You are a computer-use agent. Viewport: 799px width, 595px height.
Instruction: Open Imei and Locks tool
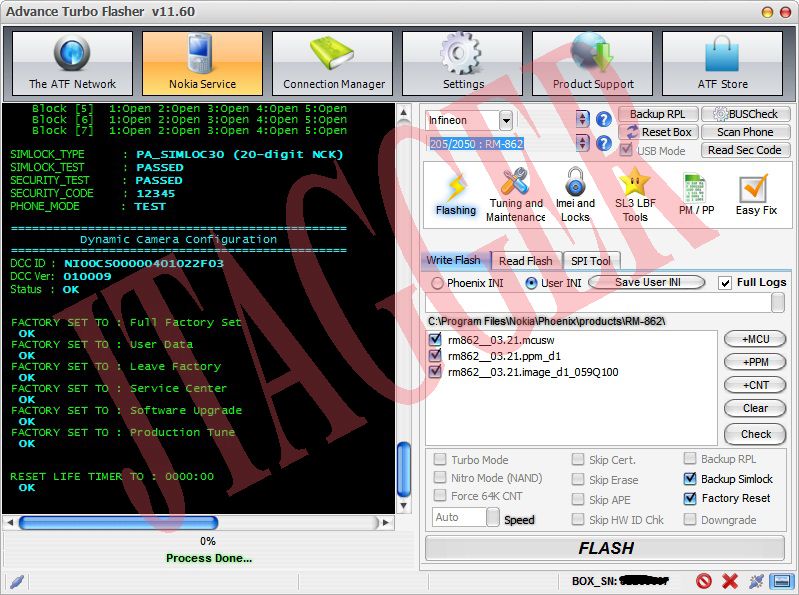point(575,194)
